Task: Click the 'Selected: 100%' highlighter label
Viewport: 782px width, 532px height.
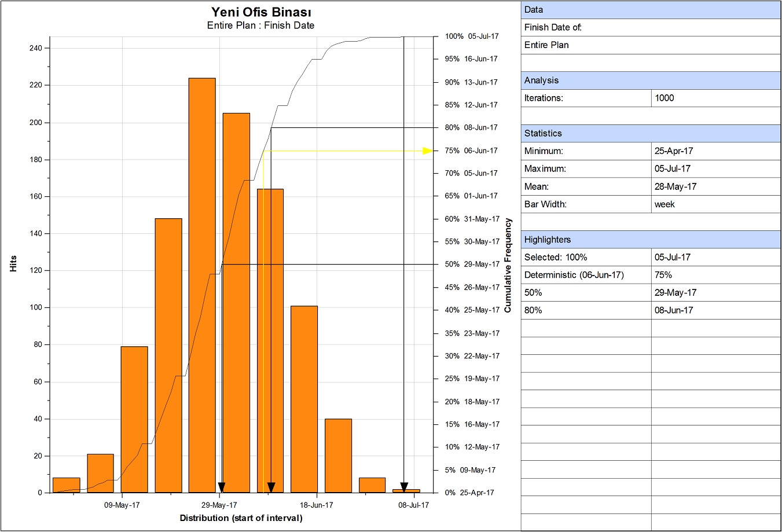Action: point(556,257)
